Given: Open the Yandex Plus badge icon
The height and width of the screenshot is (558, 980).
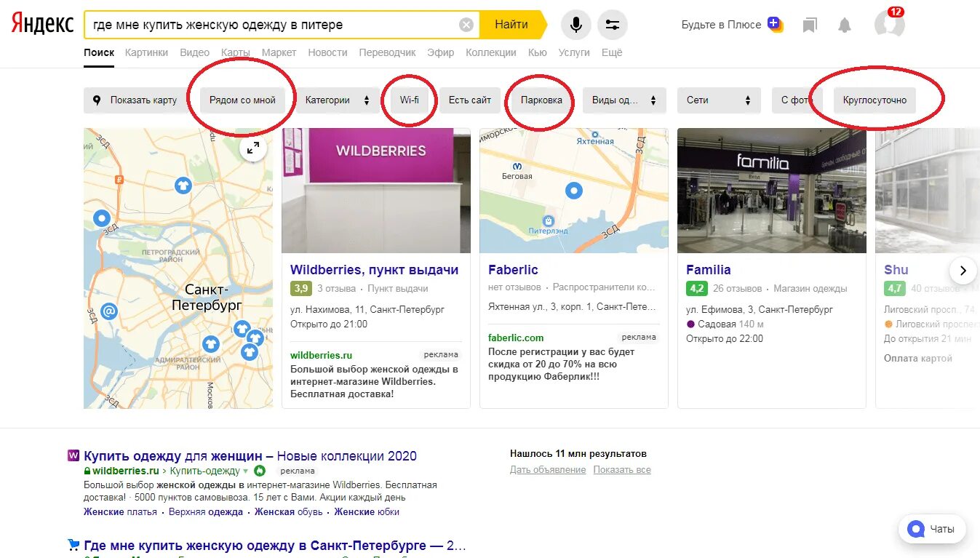Looking at the screenshot, I should [x=776, y=24].
